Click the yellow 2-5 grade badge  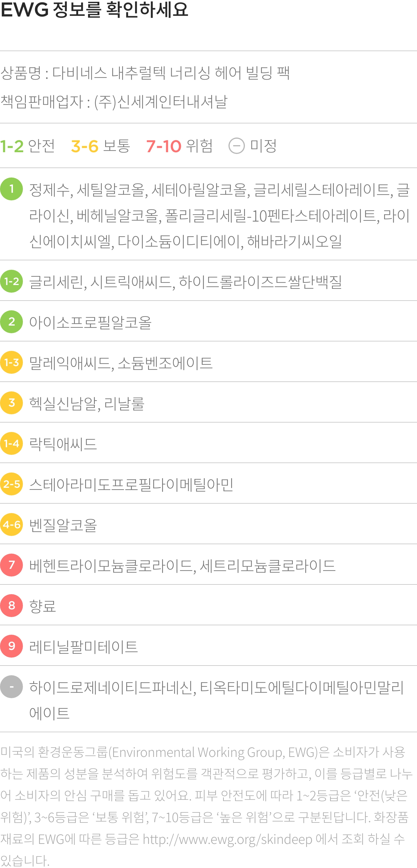11,484
